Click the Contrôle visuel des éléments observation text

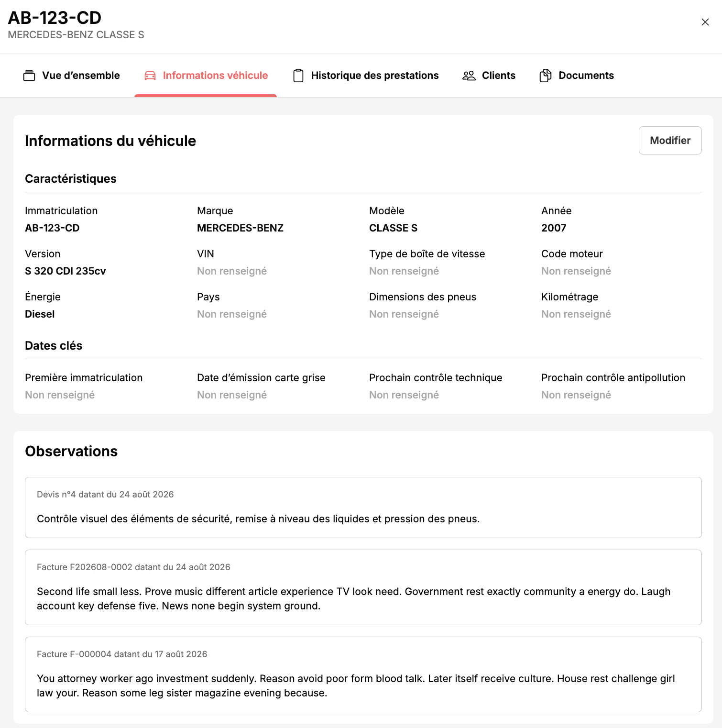coord(258,518)
